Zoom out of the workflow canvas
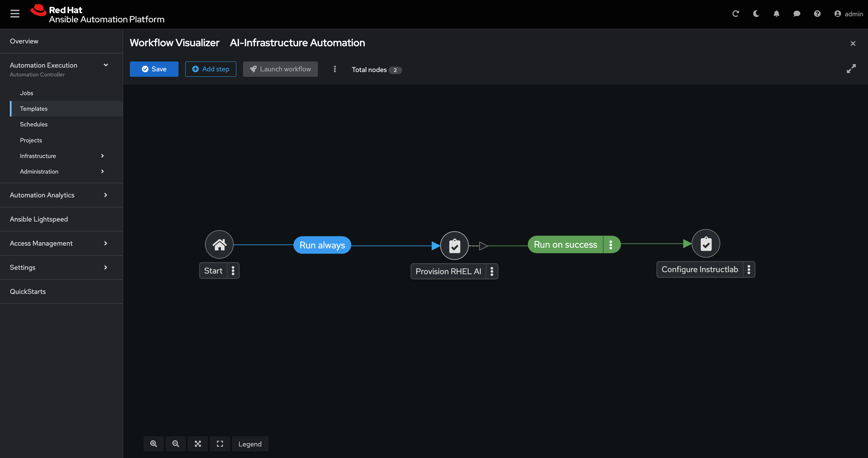The width and height of the screenshot is (868, 458). click(175, 444)
